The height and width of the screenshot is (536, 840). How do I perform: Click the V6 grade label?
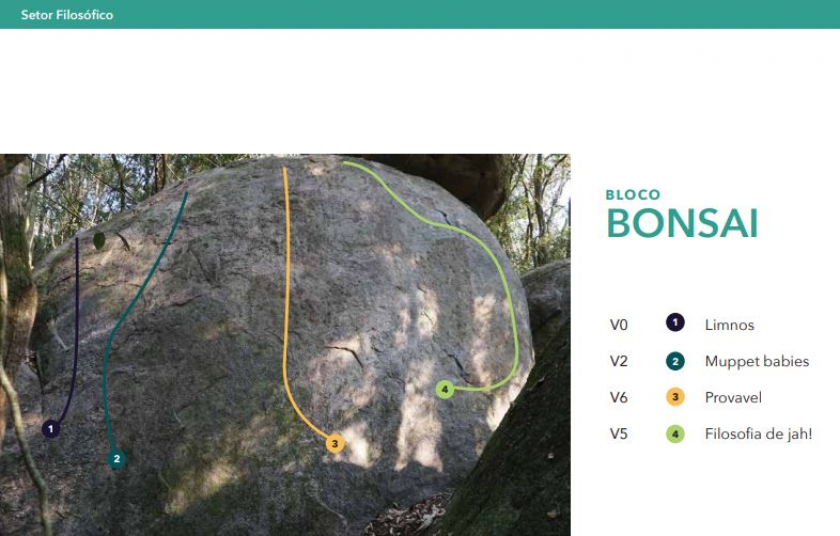click(x=619, y=398)
